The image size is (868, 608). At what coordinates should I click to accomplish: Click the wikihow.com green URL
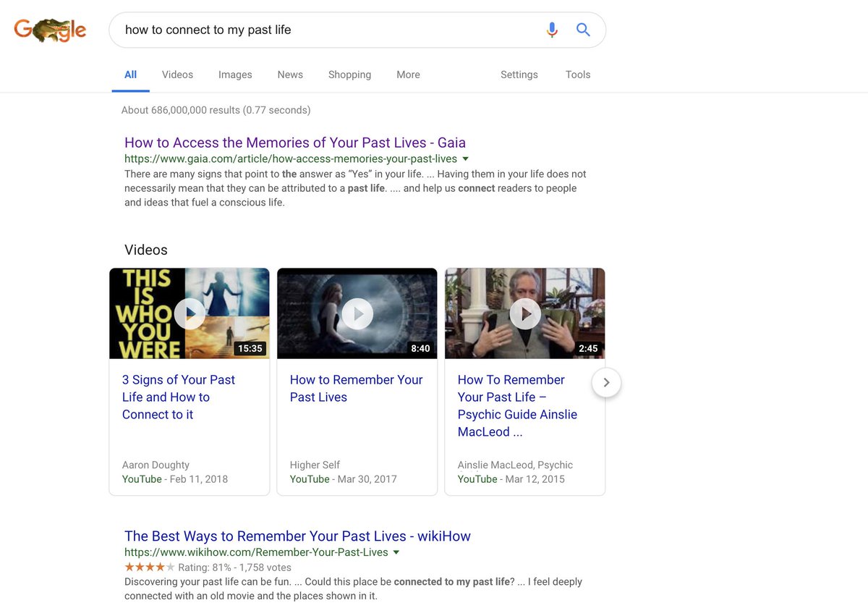tap(256, 552)
